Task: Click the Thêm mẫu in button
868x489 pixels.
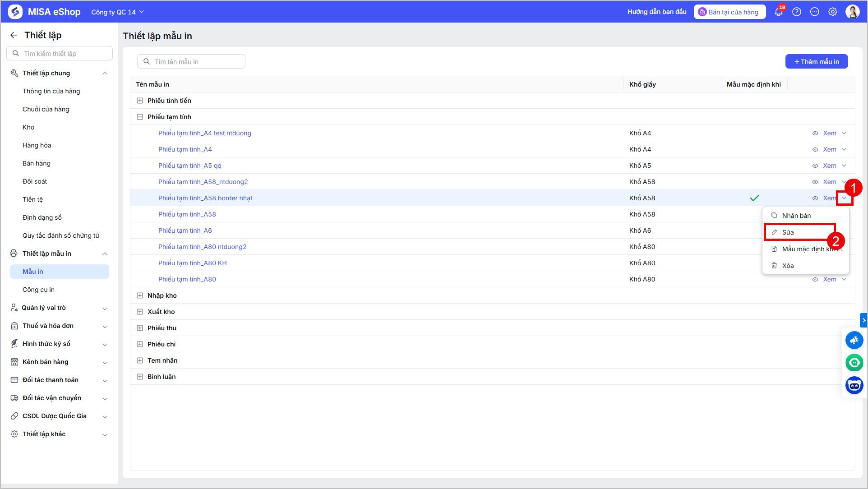Action: tap(817, 61)
